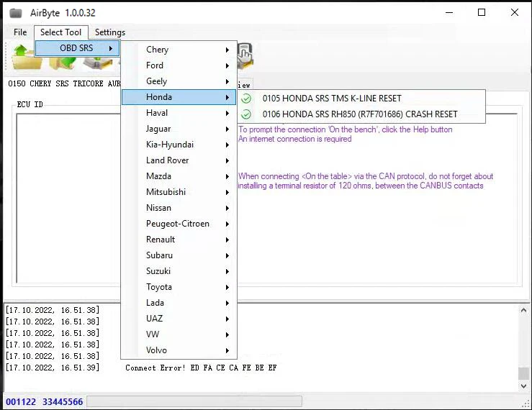Screen dimensions: 532x410
Task: Click the 'ECU ID' group label
Action: pos(30,104)
